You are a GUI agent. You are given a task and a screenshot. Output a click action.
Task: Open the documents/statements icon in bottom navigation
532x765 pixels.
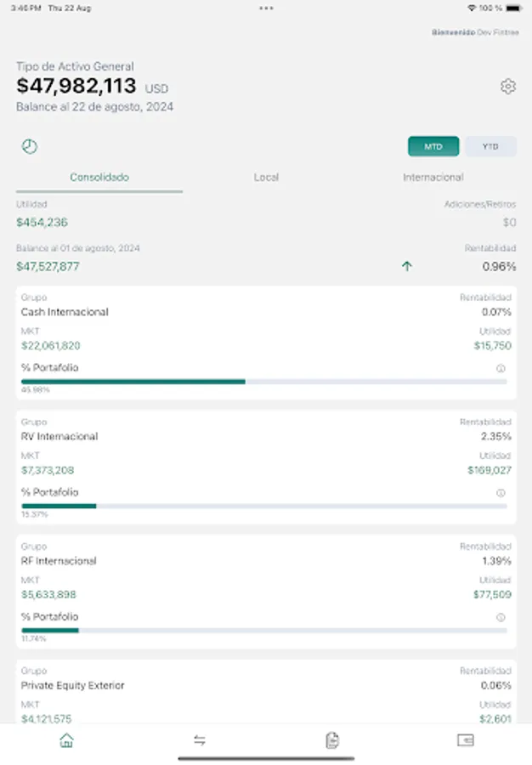pyautogui.click(x=332, y=740)
